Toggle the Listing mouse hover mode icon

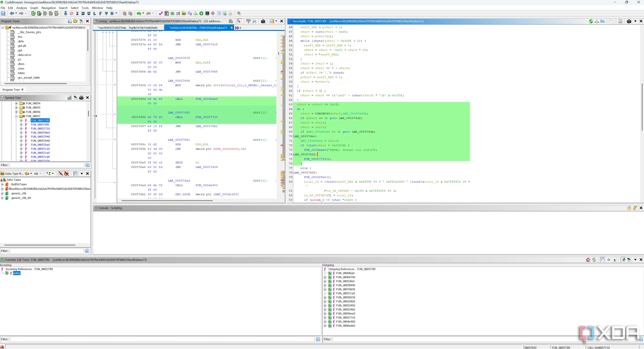click(x=240, y=21)
